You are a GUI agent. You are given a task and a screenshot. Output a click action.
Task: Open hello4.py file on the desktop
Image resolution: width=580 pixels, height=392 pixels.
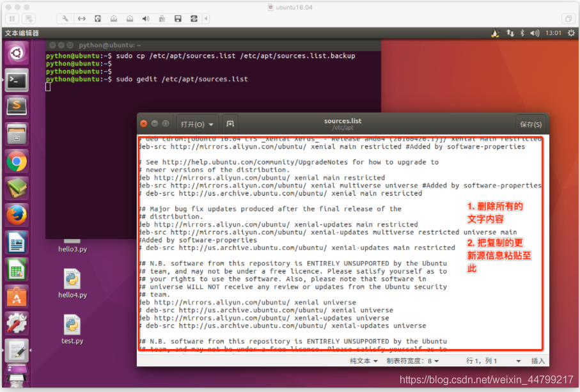point(72,284)
